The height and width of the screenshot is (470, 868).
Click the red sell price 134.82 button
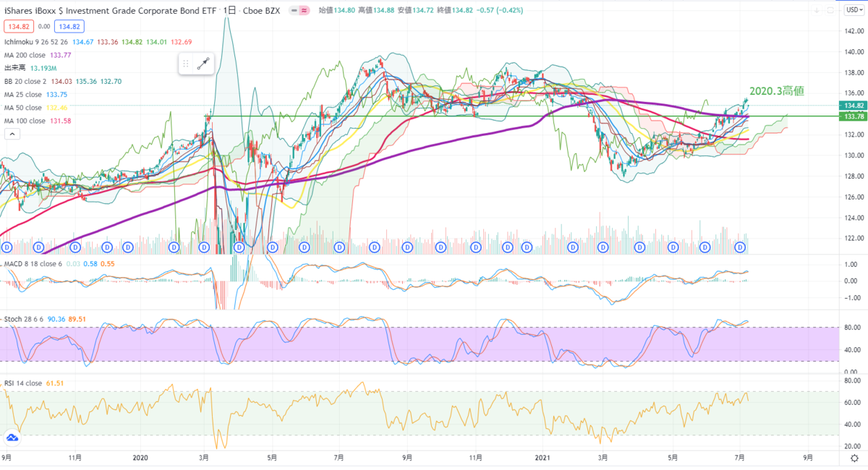(17, 27)
